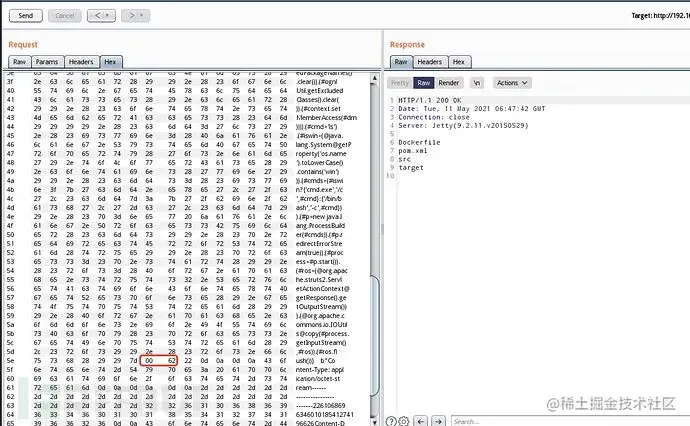
Task: Open the Request Raw tab
Action: tap(19, 62)
